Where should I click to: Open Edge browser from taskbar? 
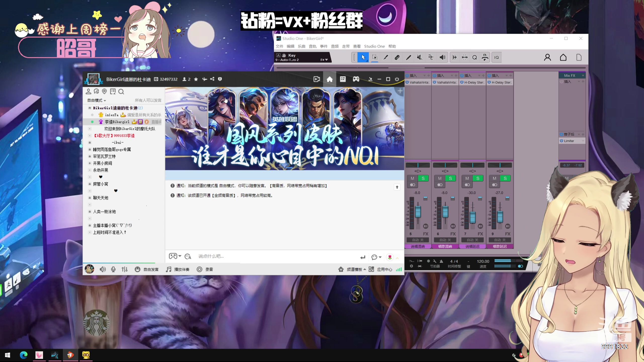click(x=24, y=355)
